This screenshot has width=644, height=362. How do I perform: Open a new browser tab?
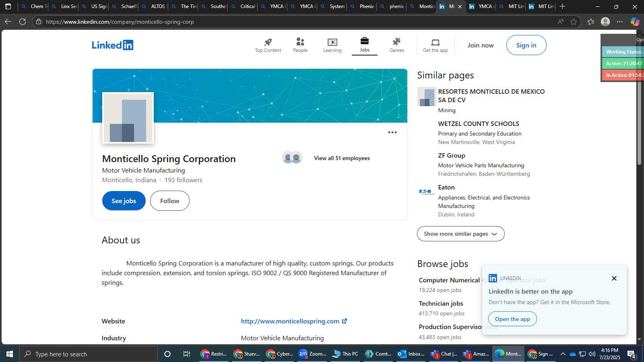(563, 6)
